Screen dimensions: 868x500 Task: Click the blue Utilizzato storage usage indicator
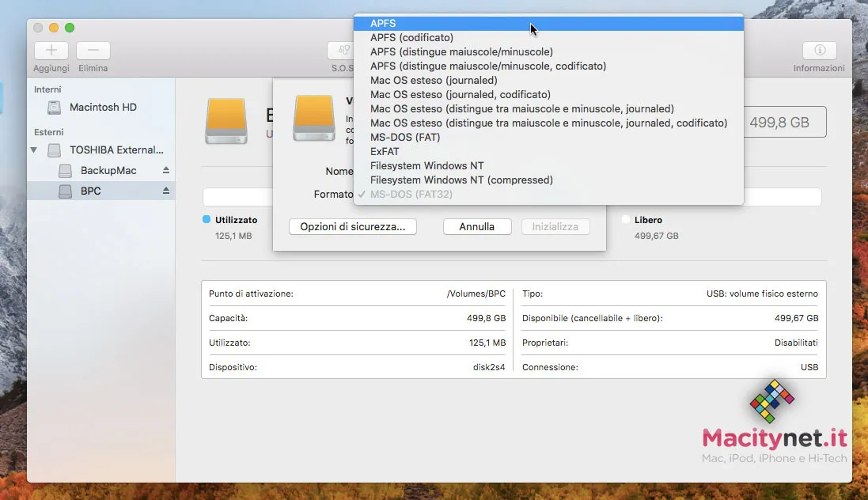click(x=207, y=220)
